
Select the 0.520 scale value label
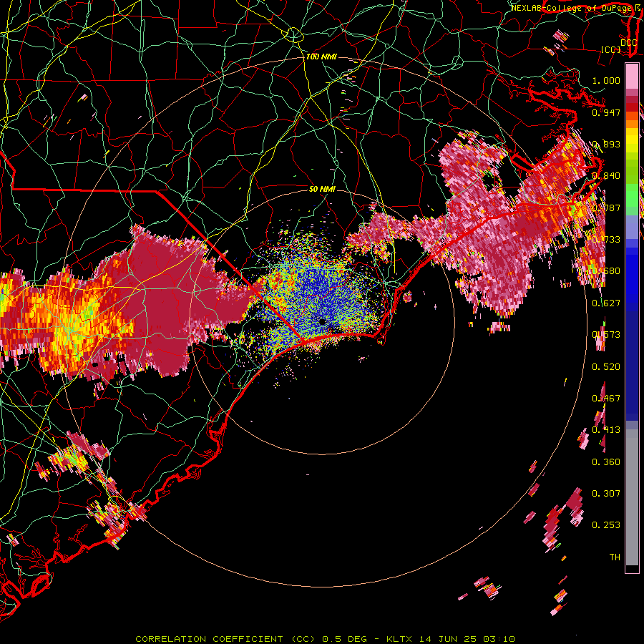606,367
